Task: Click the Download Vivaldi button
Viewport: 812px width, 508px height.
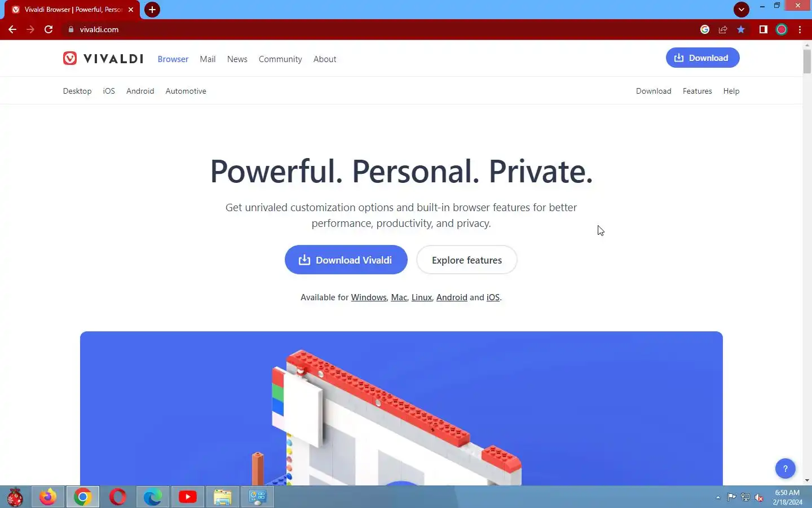Action: tap(346, 260)
